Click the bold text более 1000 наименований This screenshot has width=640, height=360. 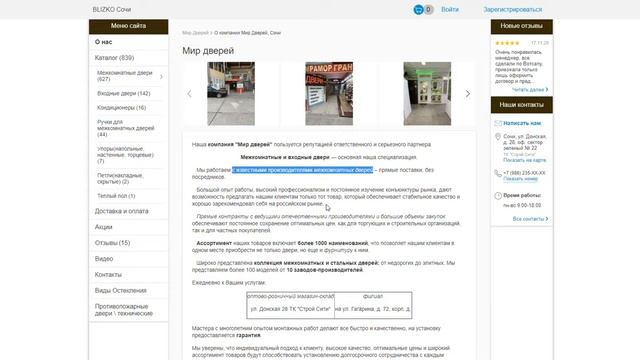tap(333, 243)
